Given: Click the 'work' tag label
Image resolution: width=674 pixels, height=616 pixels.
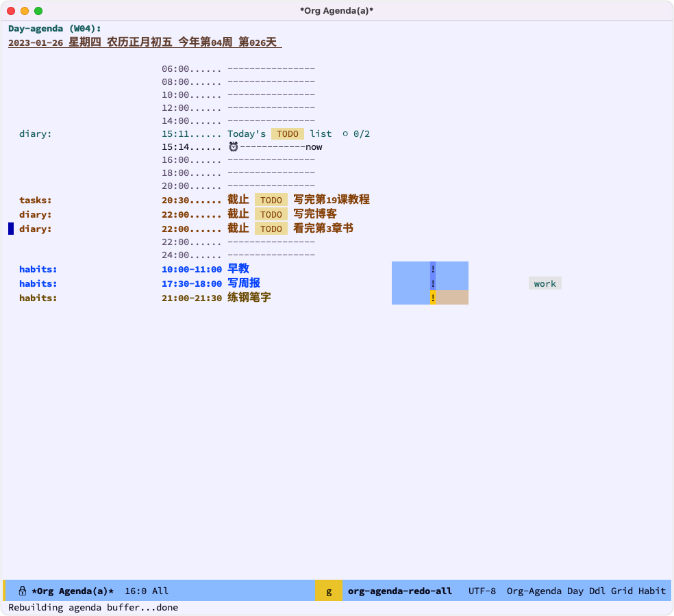Looking at the screenshot, I should [545, 283].
